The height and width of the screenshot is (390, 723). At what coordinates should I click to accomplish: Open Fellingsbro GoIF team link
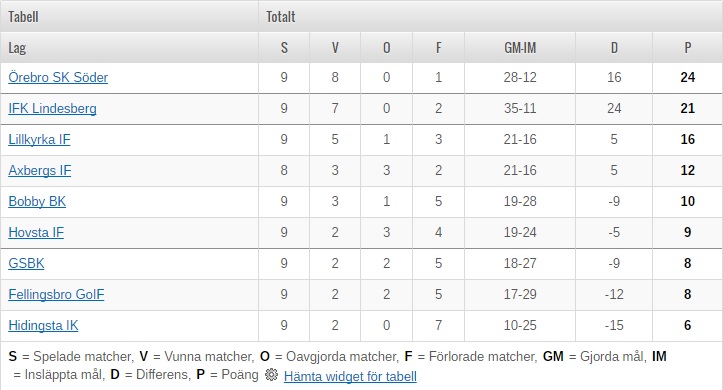56,294
